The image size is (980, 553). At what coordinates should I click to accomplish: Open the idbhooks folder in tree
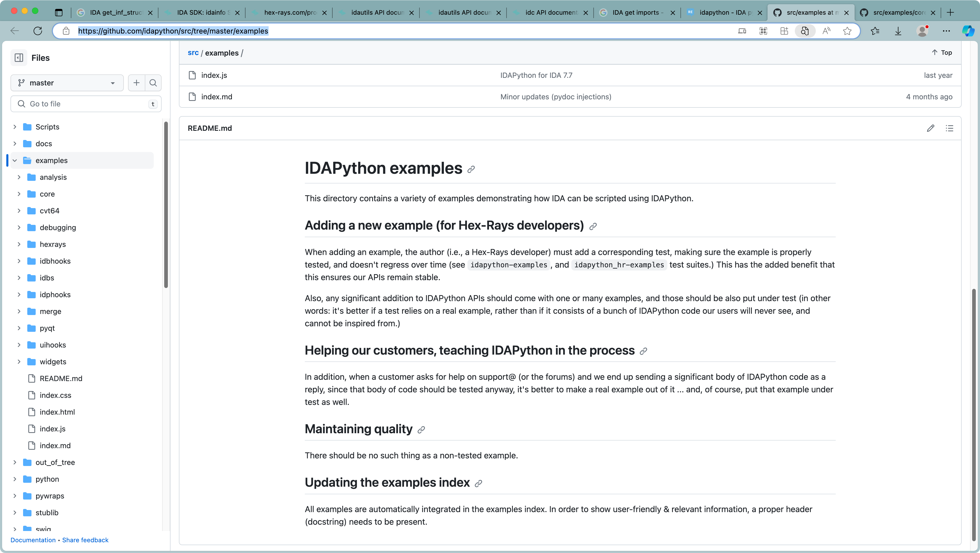55,261
